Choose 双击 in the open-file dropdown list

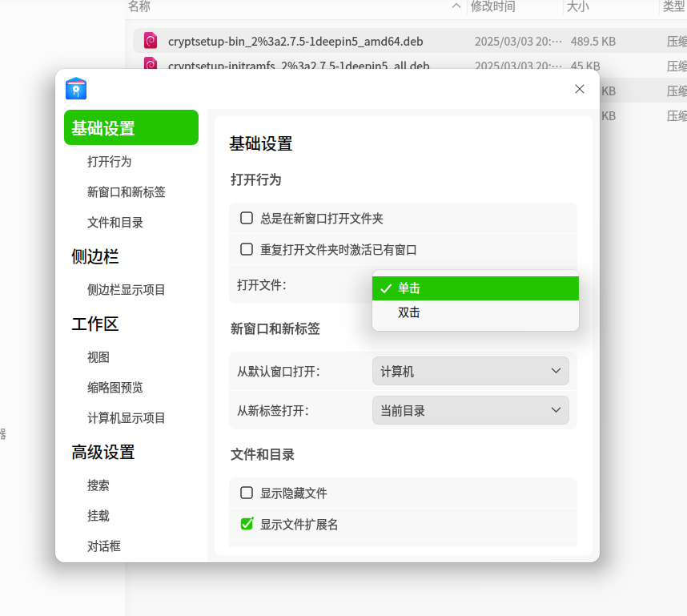coord(476,312)
